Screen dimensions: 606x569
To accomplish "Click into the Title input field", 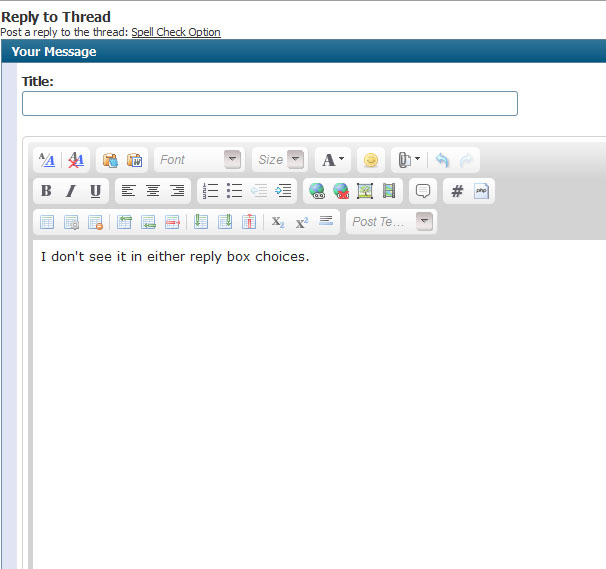I will pyautogui.click(x=270, y=103).
